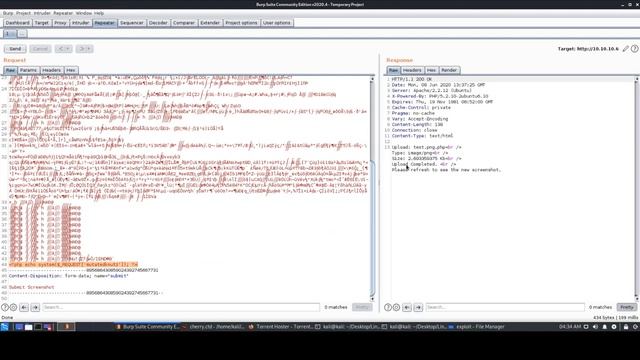The width and height of the screenshot is (640, 360).
Task: Switch to exploit File Manager taskbar window
Action: pos(476,327)
